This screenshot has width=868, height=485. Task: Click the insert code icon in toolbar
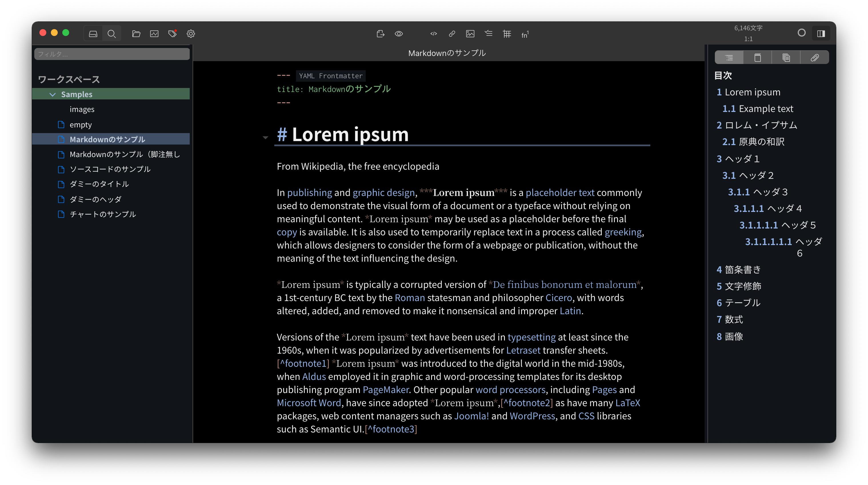point(433,34)
